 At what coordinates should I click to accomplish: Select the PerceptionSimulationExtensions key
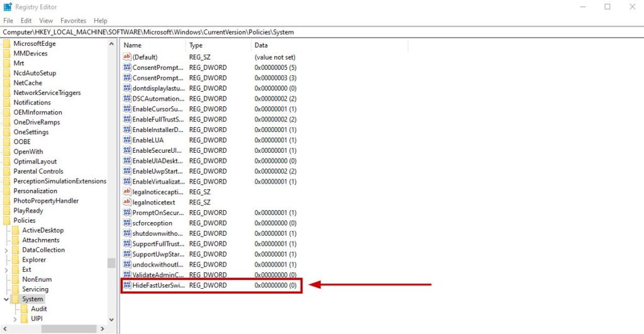coord(60,181)
